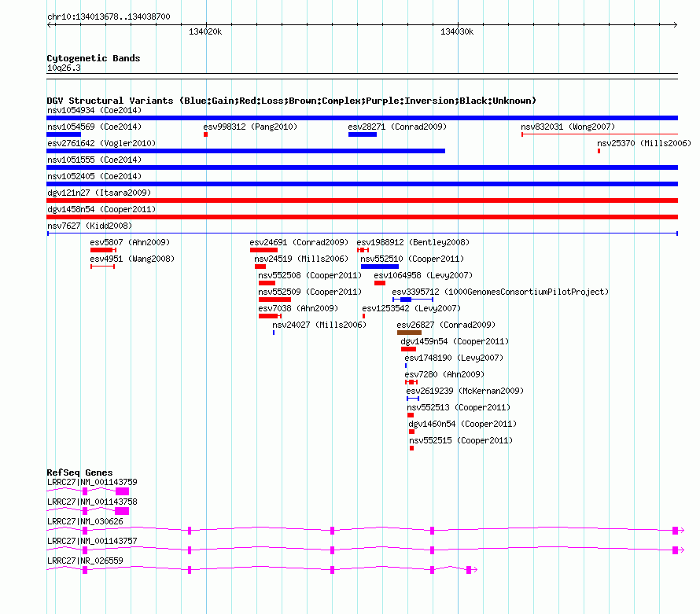The width and height of the screenshot is (700, 614).
Task: Click the 134030k ruler label
Action: (x=457, y=31)
